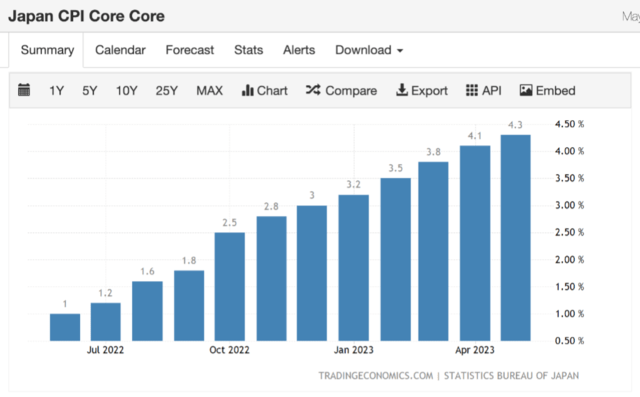Click the bar labeled 4.1
The image size is (640, 397).
pyautogui.click(x=475, y=243)
